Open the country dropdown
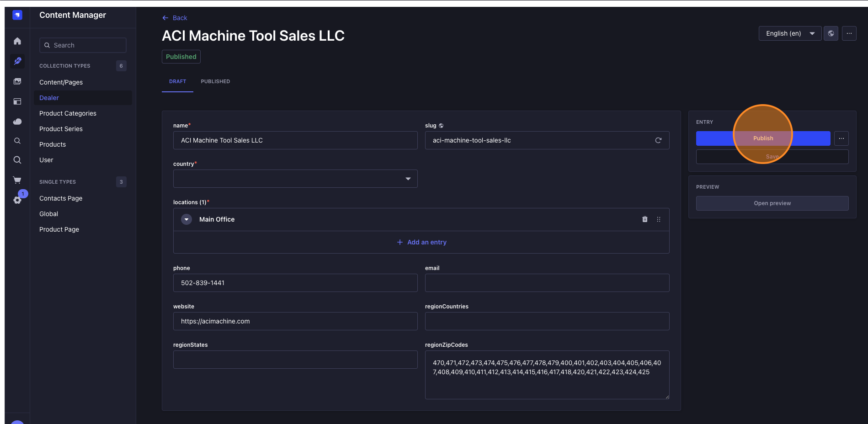 coord(295,179)
